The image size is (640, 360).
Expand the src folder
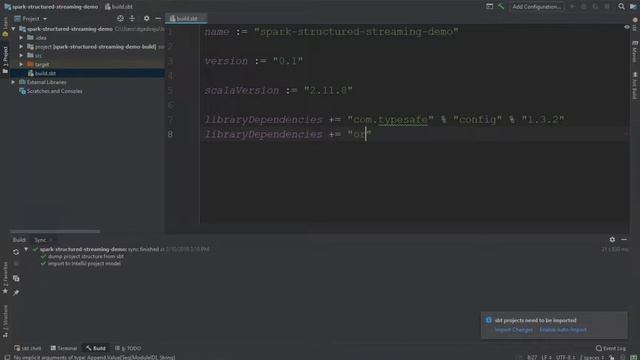point(21,56)
